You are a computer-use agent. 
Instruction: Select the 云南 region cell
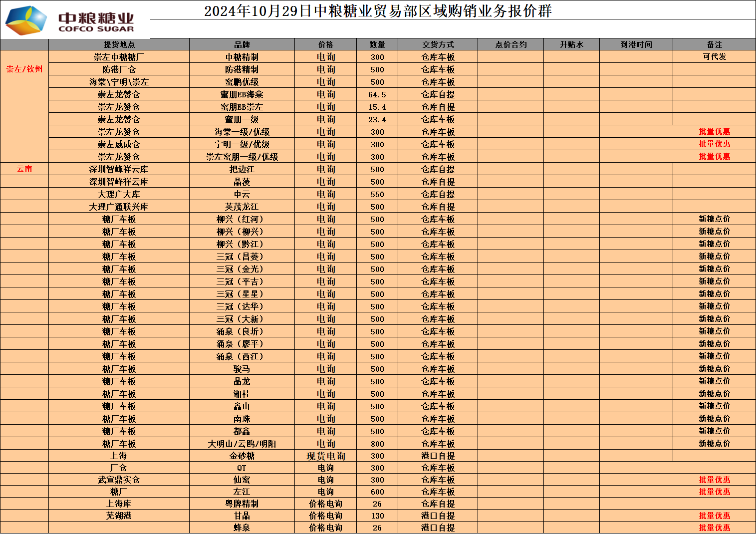pyautogui.click(x=24, y=169)
